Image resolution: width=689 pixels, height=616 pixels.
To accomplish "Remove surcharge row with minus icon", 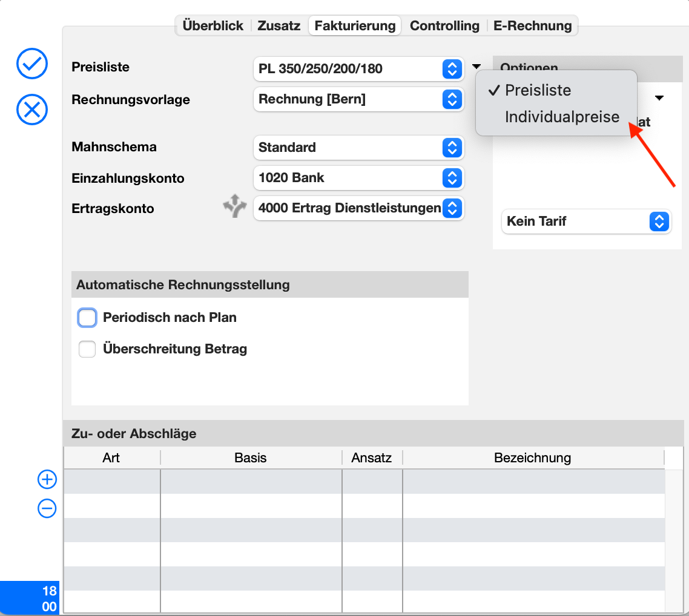I will [x=47, y=509].
